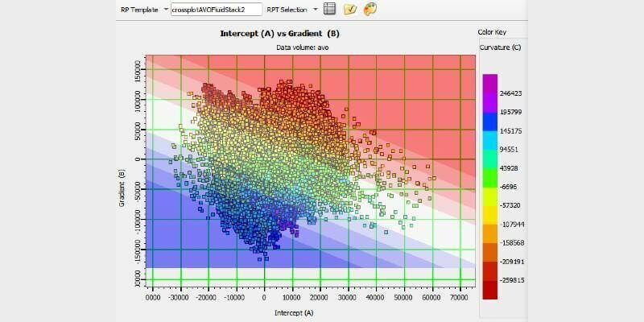Click the -158568 color key value
The width and height of the screenshot is (644, 322).
[x=512, y=243]
